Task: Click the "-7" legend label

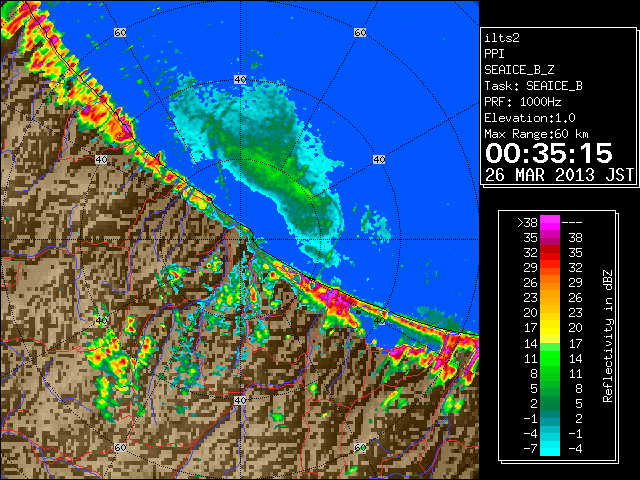Action: point(530,448)
